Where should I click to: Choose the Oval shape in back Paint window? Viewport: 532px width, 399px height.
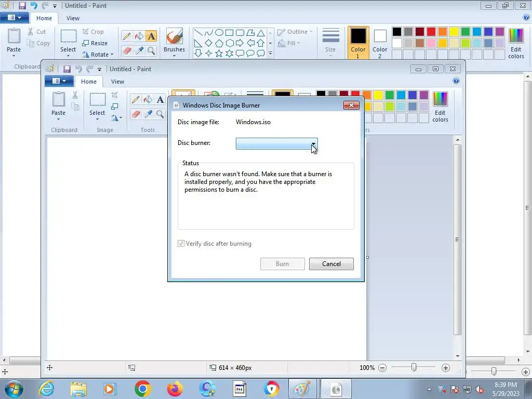[219, 33]
